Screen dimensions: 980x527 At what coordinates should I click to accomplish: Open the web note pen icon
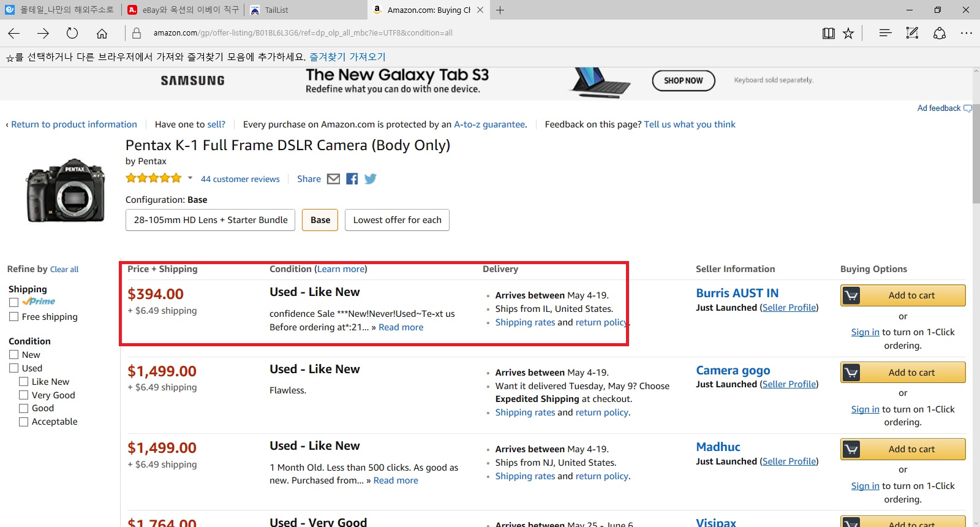pyautogui.click(x=912, y=33)
